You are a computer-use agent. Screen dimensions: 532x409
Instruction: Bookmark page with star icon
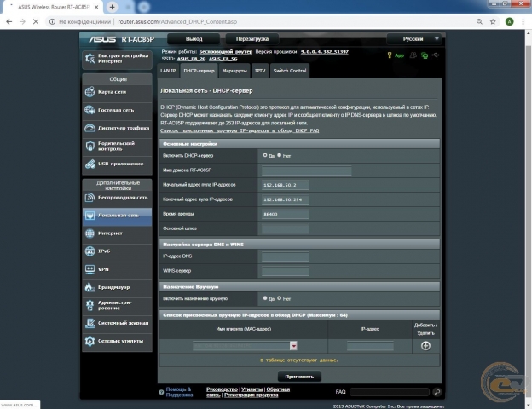493,21
